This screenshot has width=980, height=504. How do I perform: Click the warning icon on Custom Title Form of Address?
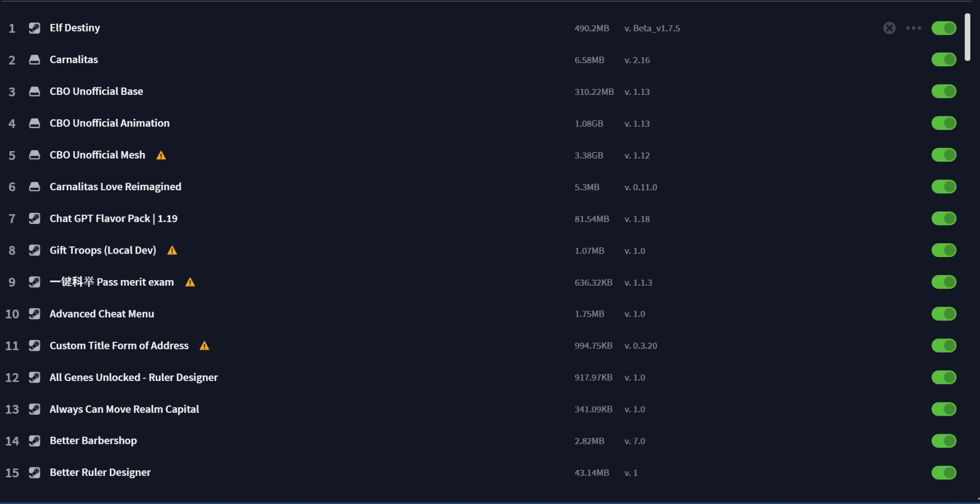tap(204, 346)
